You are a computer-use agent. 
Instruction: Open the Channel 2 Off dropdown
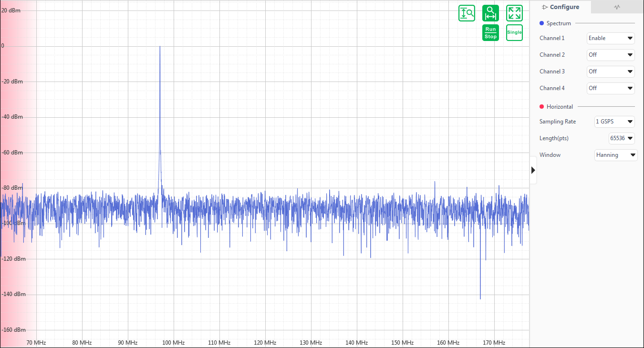(610, 55)
